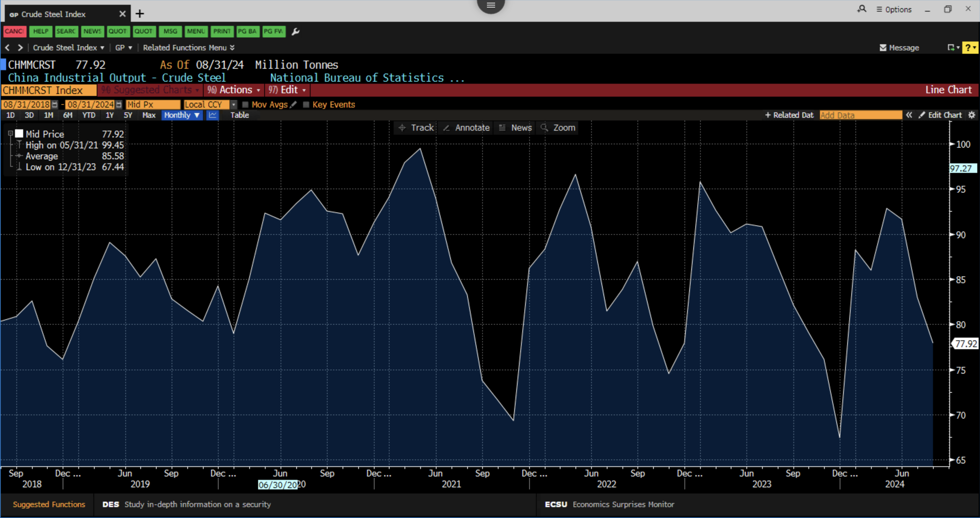Open the GP function dropdown
Screen dimensions: 980x518
pyautogui.click(x=124, y=48)
